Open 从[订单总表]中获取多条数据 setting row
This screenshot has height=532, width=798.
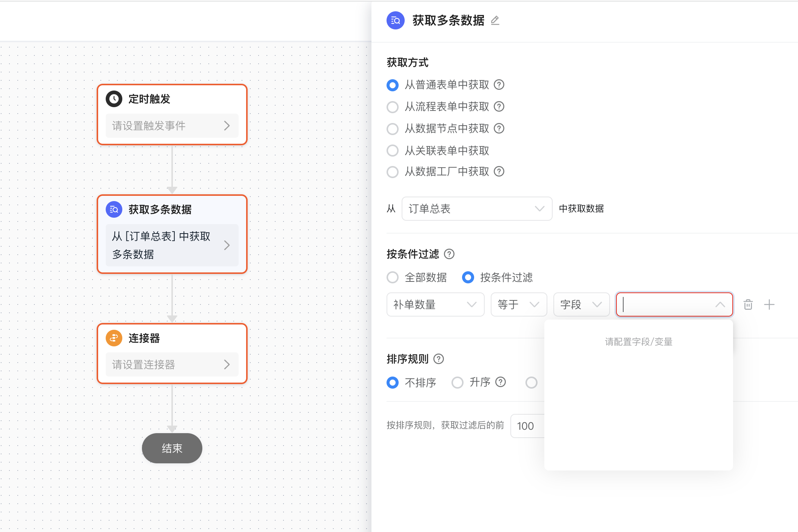172,245
